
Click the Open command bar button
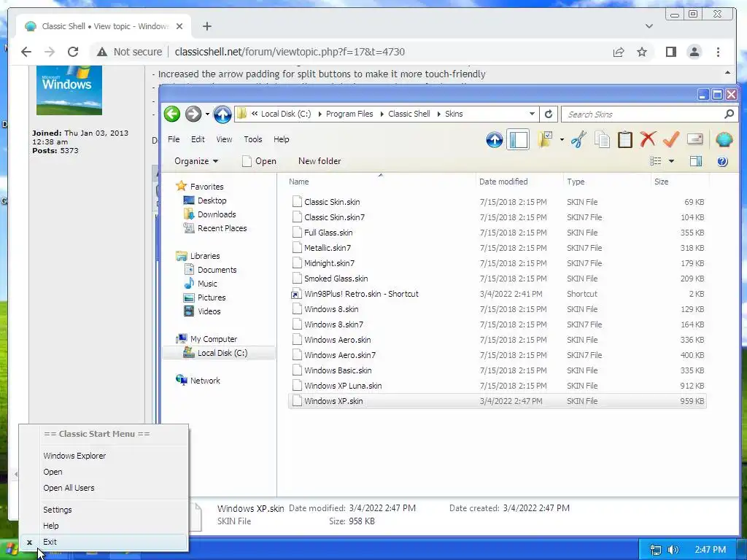[x=259, y=161]
